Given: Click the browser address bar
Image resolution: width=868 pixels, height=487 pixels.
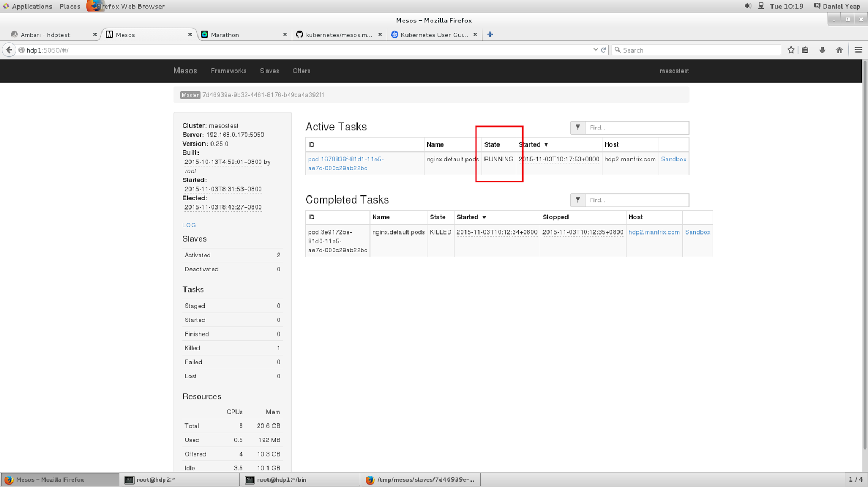Looking at the screenshot, I should point(307,50).
